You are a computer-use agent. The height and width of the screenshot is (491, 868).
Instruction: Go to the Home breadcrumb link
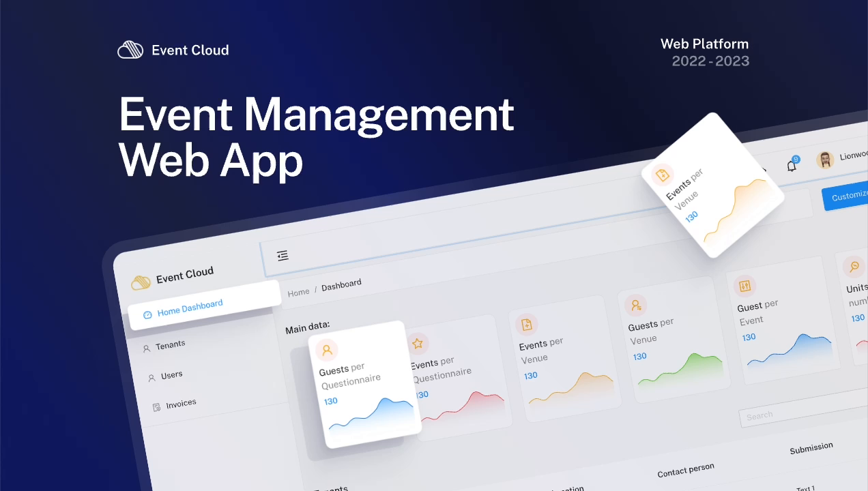click(298, 293)
